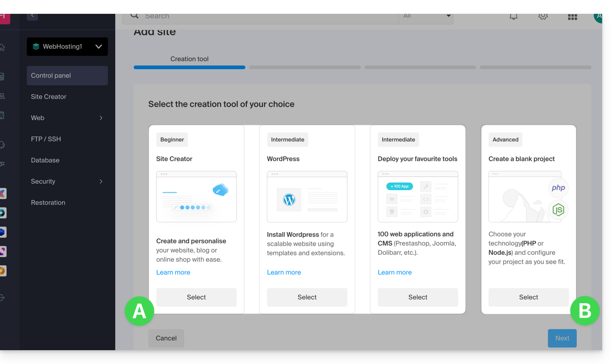The image size is (616, 364).
Task: Open Control panel in sidebar
Action: 67,76
